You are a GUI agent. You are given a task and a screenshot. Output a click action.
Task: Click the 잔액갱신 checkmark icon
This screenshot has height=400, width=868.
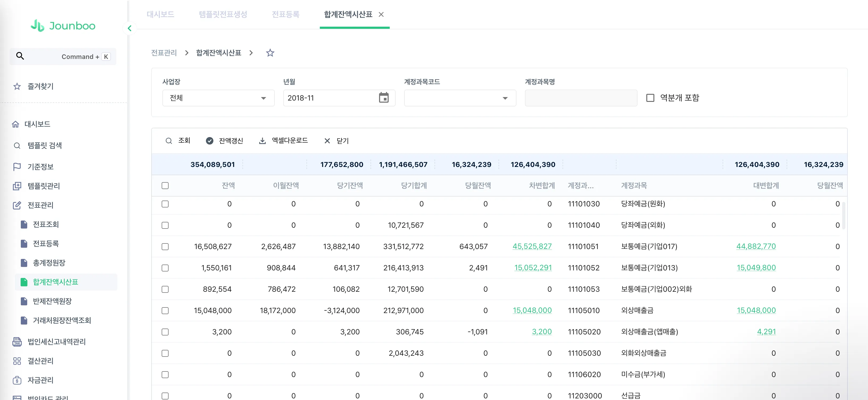pyautogui.click(x=210, y=141)
